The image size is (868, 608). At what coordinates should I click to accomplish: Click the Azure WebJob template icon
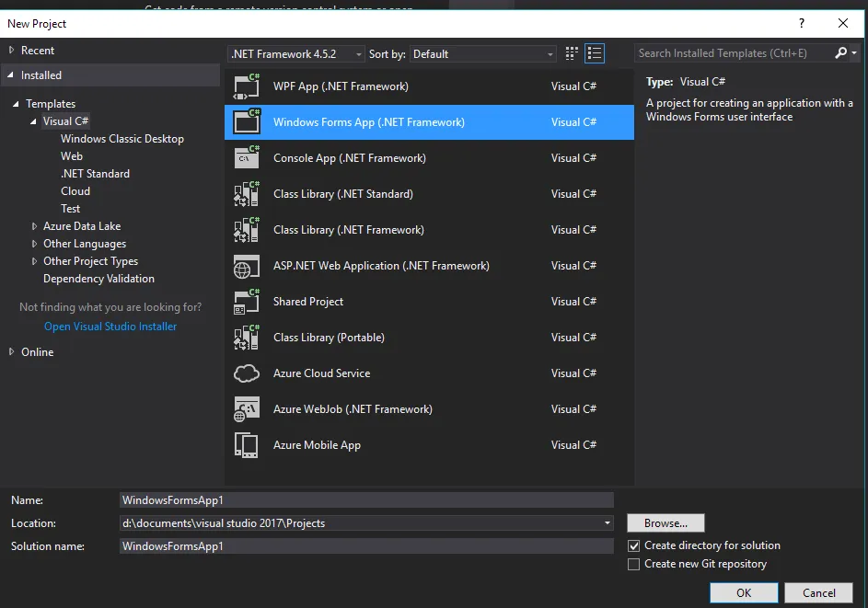(x=247, y=409)
